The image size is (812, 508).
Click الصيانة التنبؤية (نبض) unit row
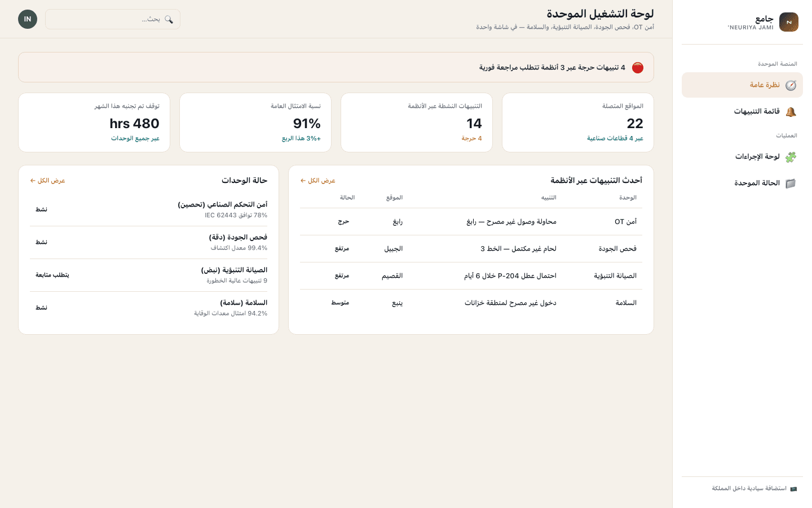pos(149,275)
